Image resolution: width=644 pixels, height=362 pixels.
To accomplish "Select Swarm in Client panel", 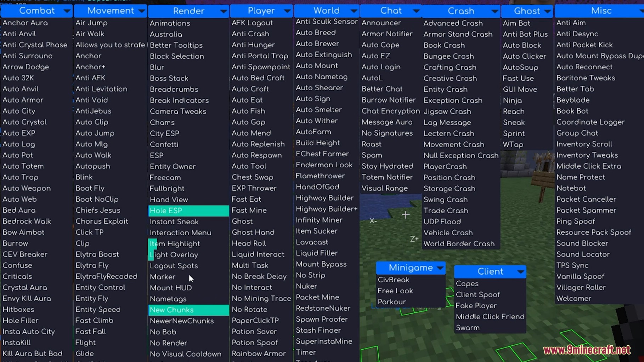I will 490,328.
